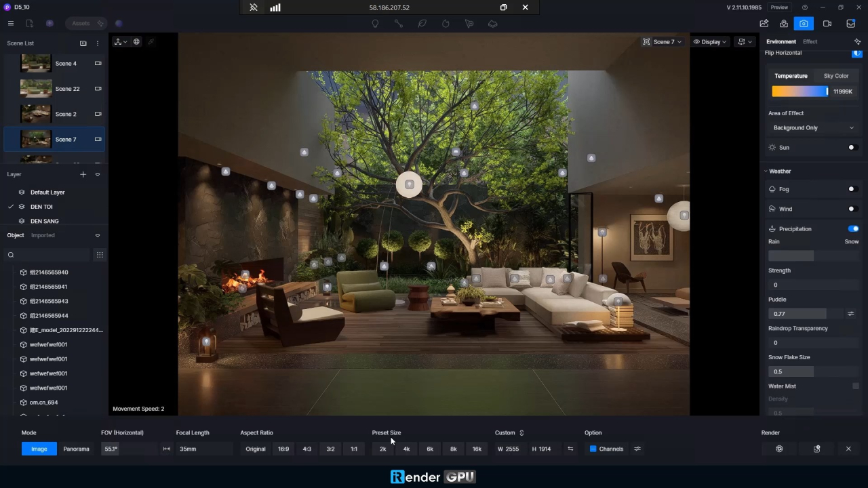868x488 pixels.
Task: Choose 16:9 aspect ratio
Action: click(x=283, y=449)
